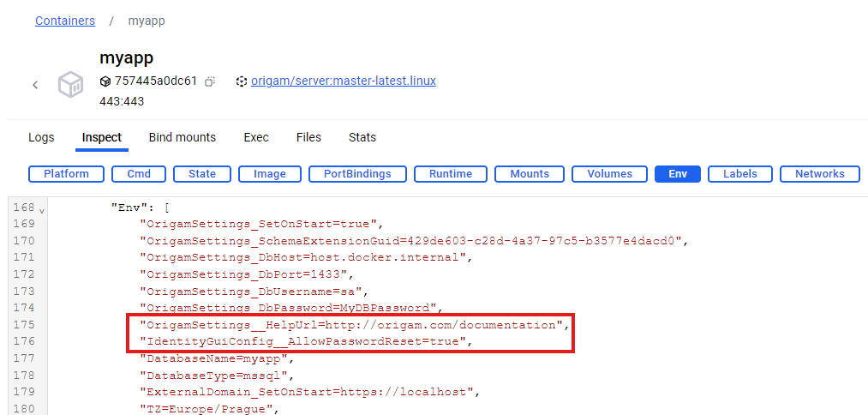Open origam/server:master-latest.linux image link
This screenshot has height=415, width=868.
[344, 81]
